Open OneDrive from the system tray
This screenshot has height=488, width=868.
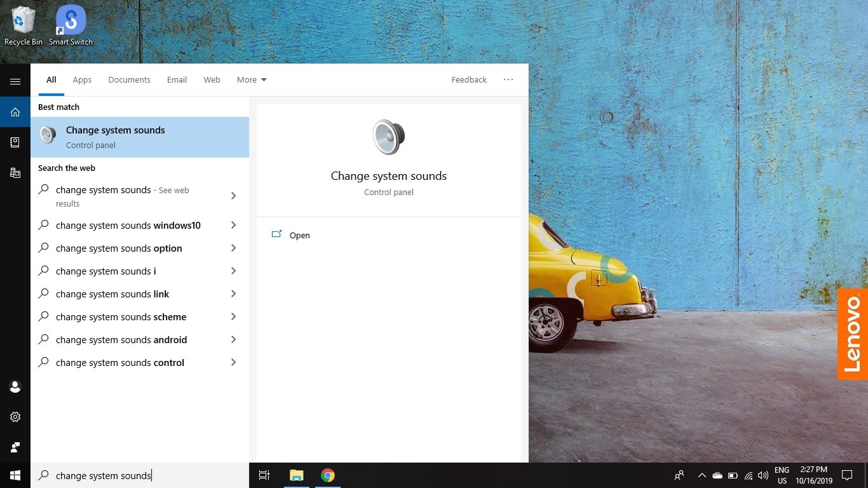pyautogui.click(x=717, y=475)
